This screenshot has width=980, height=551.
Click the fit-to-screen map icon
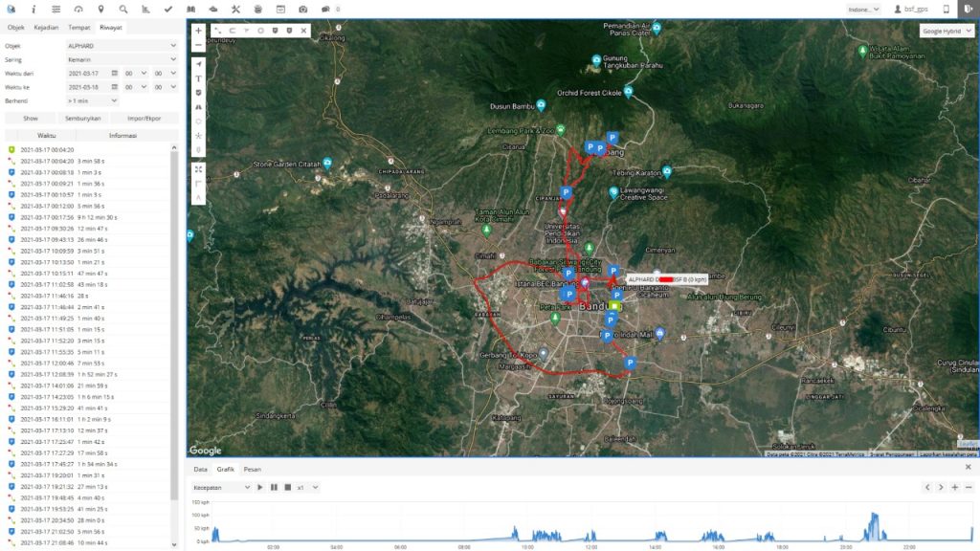coord(198,169)
